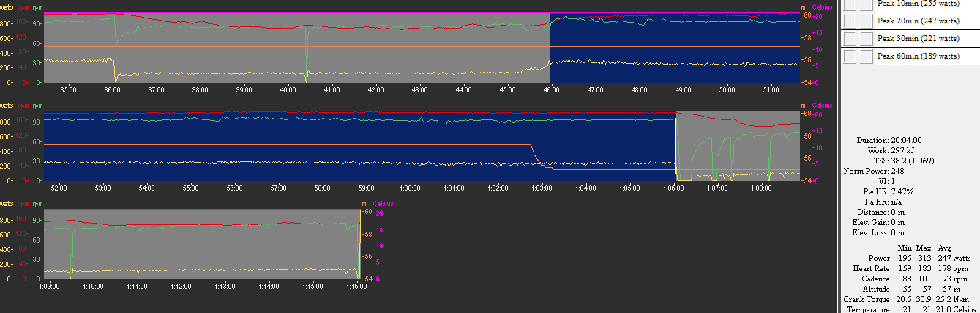Click the 40:00 mark on the top timeline
980x313 pixels.
click(x=288, y=89)
